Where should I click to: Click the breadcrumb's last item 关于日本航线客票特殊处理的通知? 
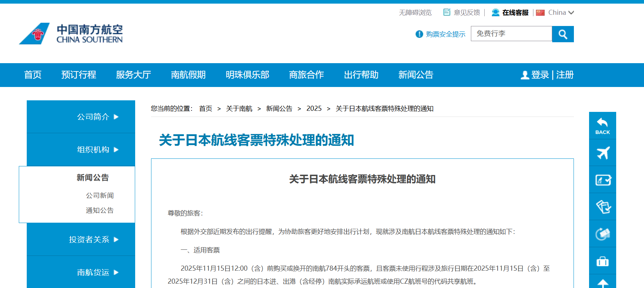coord(385,109)
